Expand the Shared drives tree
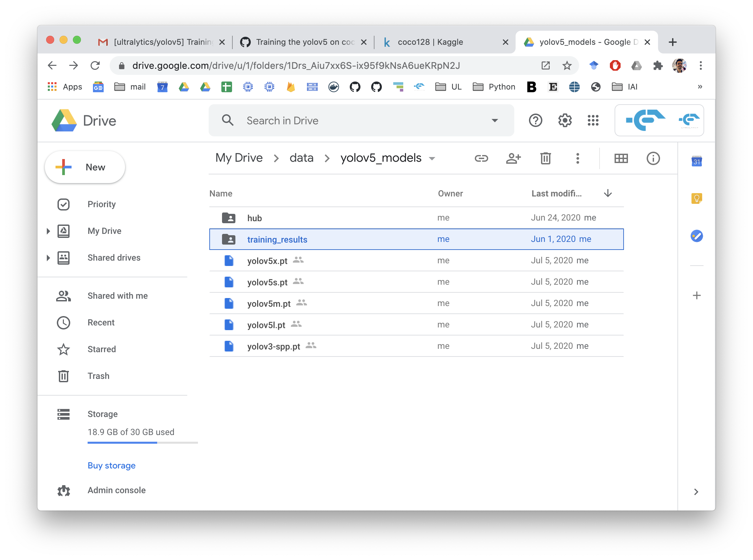 tap(48, 258)
